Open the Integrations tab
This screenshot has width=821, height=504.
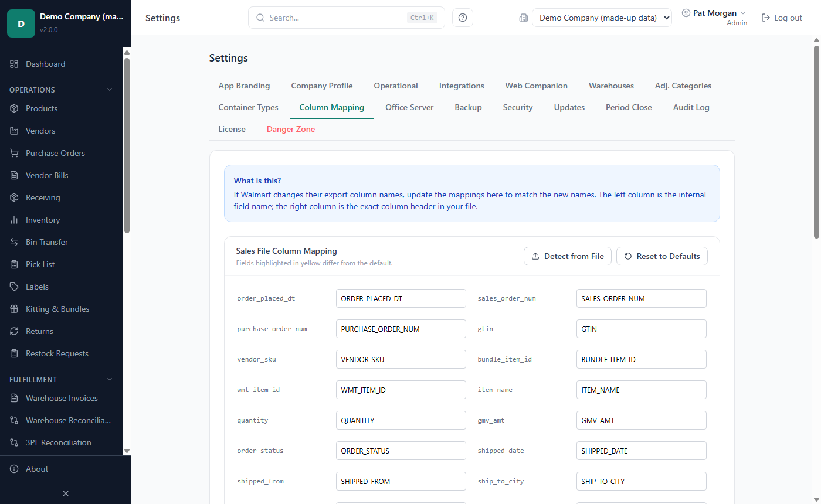coord(462,86)
